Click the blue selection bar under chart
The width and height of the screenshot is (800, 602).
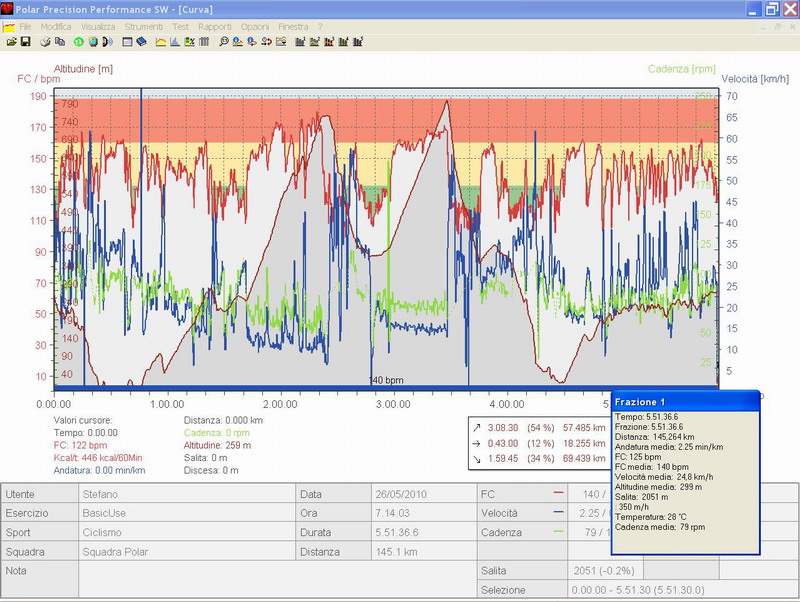point(386,388)
